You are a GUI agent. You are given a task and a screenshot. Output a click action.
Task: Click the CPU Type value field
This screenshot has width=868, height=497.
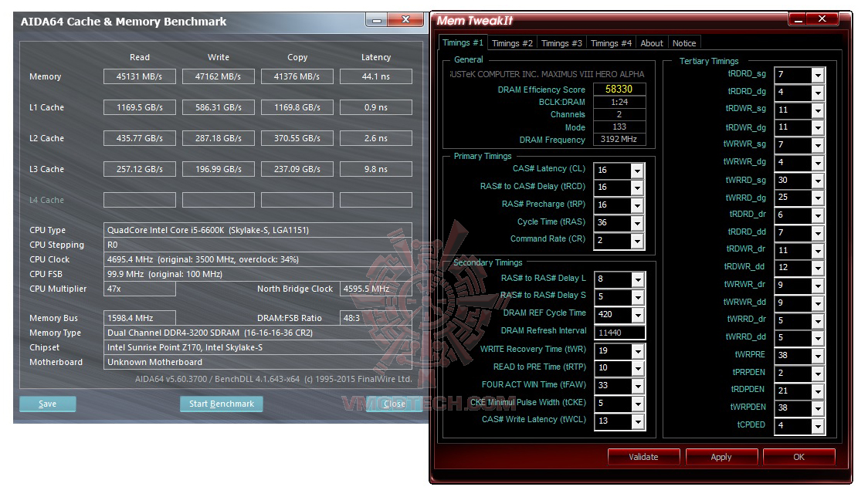pos(257,230)
